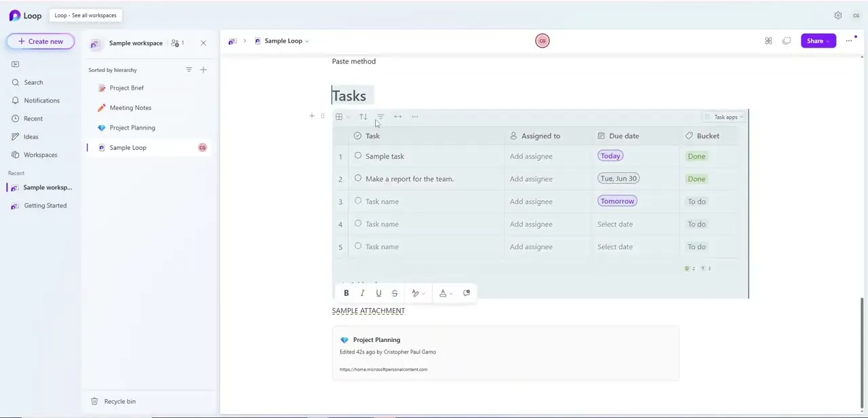Click the column width arrows icon
868x418 pixels.
click(398, 117)
